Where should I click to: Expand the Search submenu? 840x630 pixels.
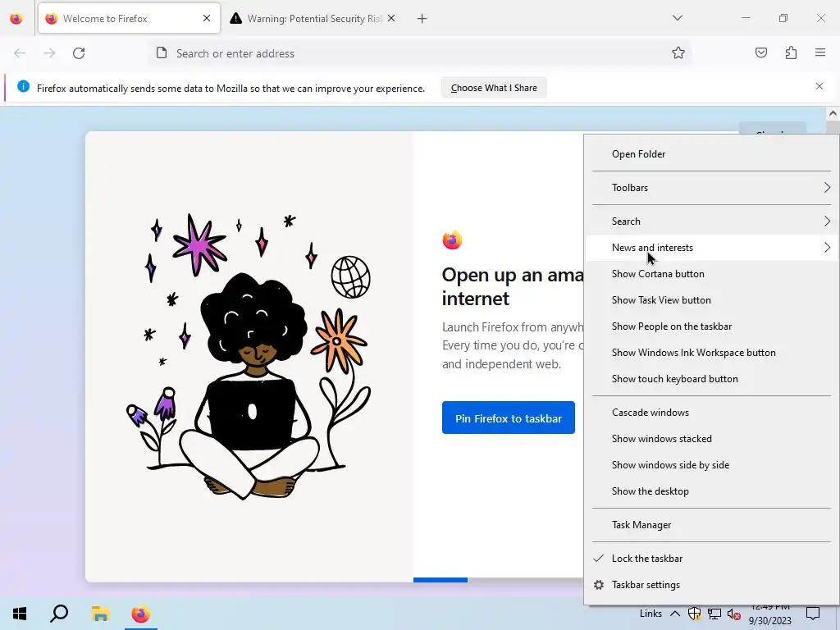[x=711, y=221]
